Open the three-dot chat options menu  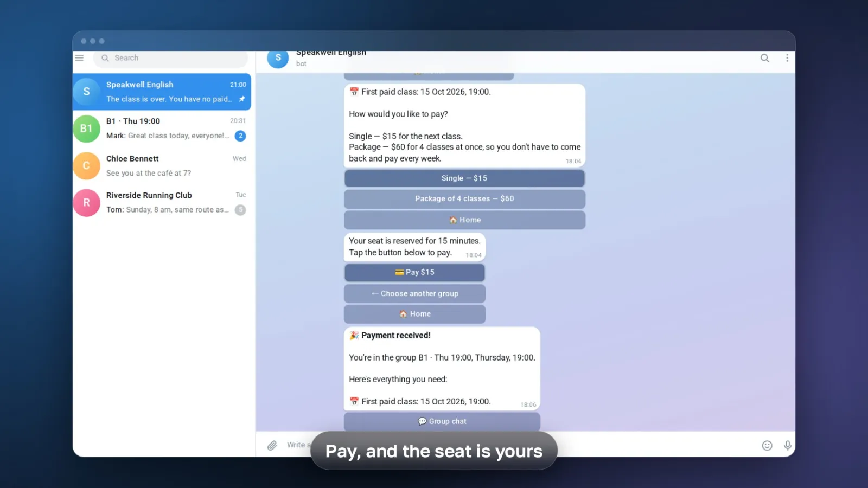tap(787, 58)
